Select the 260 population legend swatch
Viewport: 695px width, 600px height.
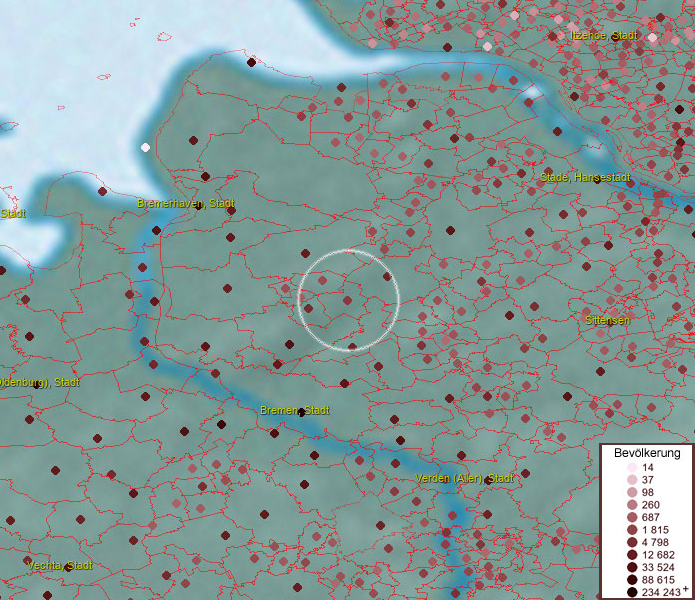click(x=632, y=505)
